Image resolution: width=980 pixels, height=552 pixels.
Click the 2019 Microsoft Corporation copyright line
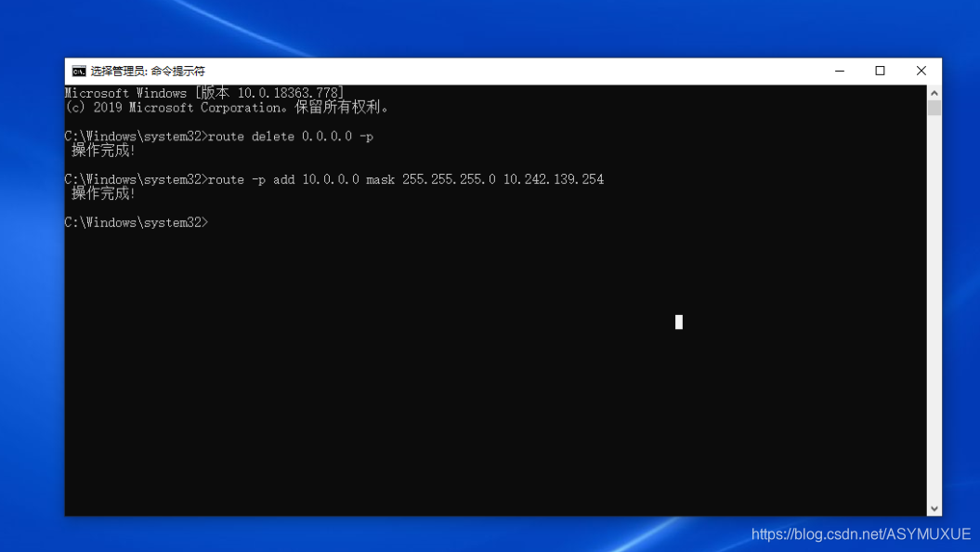point(227,108)
